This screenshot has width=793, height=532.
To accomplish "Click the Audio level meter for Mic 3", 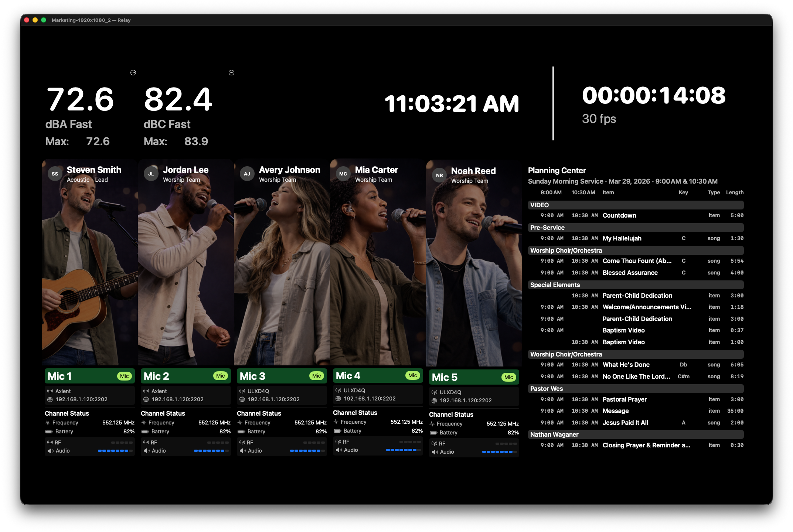I will (x=307, y=451).
